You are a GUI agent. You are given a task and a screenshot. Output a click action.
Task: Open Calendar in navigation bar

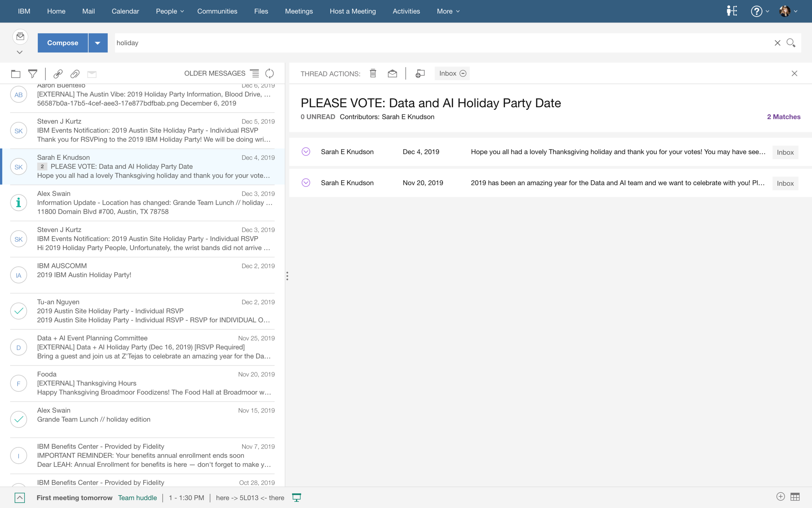[x=125, y=11]
